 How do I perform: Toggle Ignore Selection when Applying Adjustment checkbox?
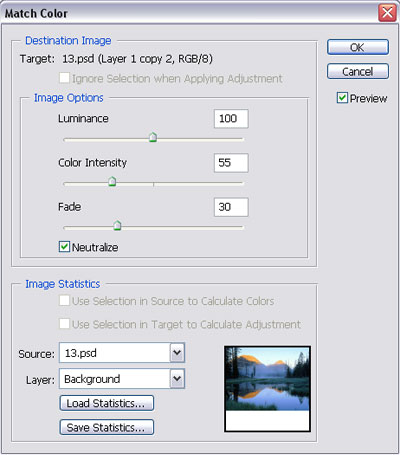(64, 78)
